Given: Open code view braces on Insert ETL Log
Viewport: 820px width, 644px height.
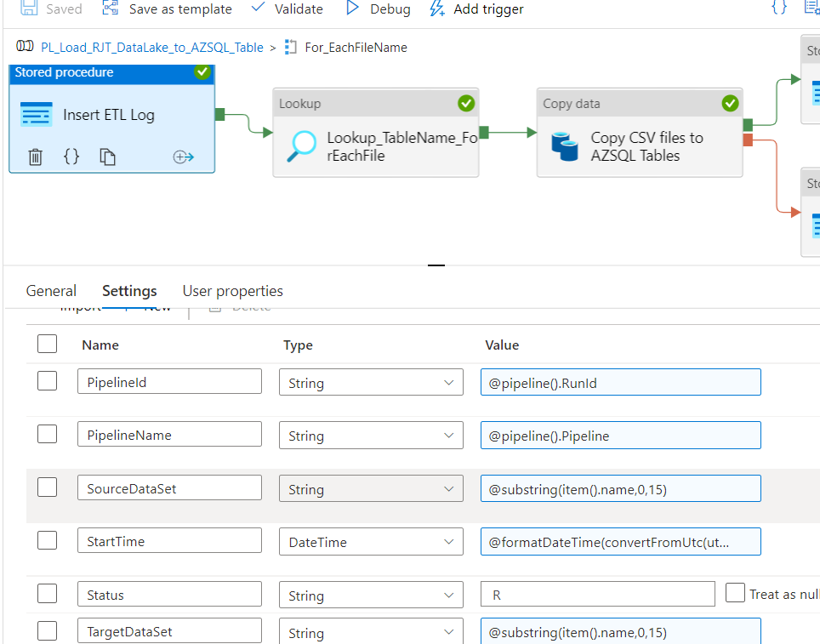Looking at the screenshot, I should pyautogui.click(x=71, y=157).
